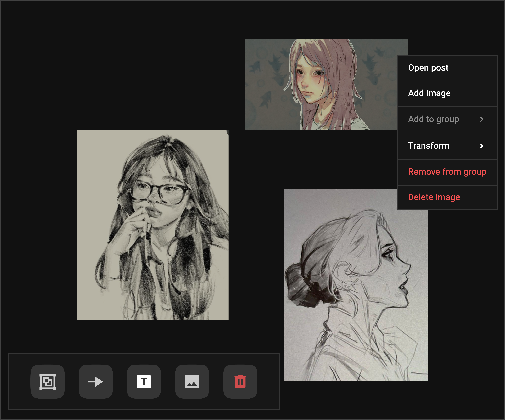
Task: Click Remove from group option
Action: coord(447,172)
